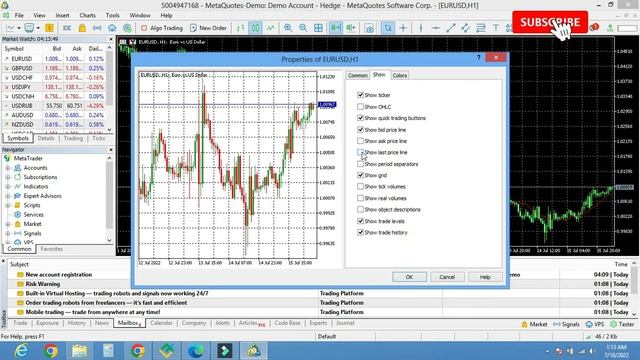Expand the Subscriptions node in Navigator
The image size is (640, 360).
click(x=8, y=177)
